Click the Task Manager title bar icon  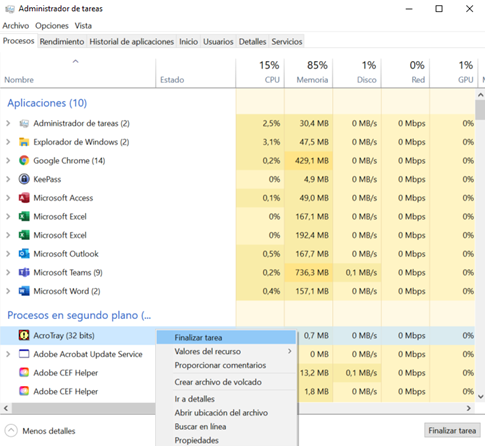tap(10, 9)
